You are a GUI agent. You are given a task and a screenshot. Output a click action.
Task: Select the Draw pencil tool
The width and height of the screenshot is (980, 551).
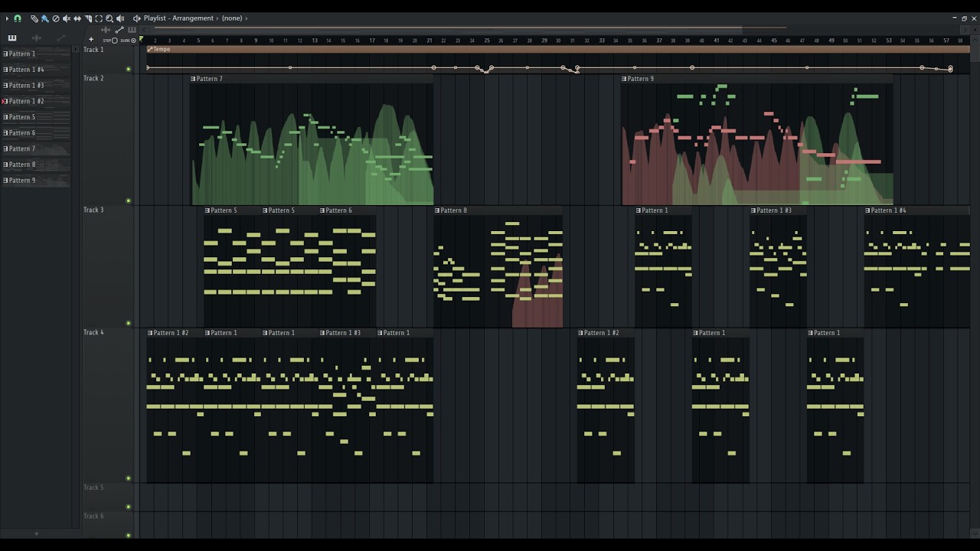coord(34,18)
